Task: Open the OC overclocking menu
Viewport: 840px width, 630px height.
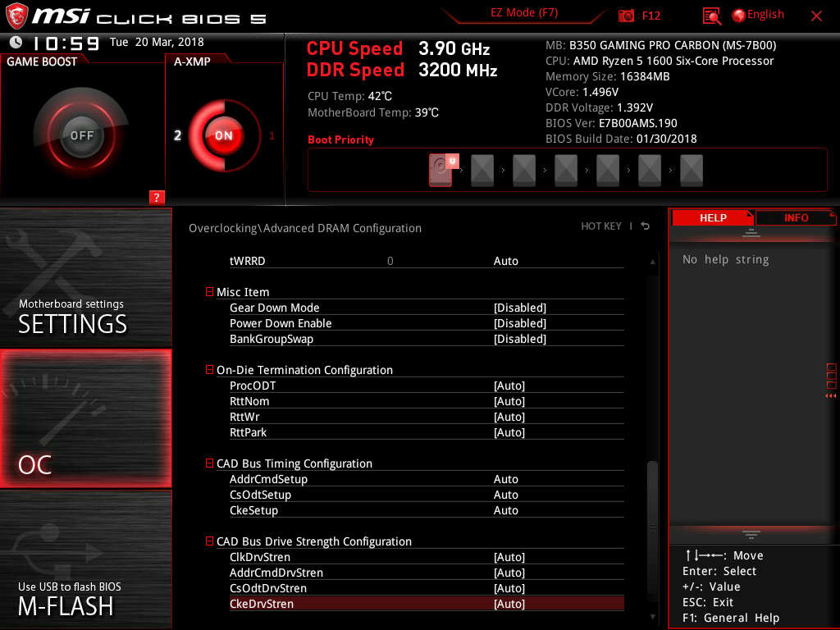Action: [85, 419]
